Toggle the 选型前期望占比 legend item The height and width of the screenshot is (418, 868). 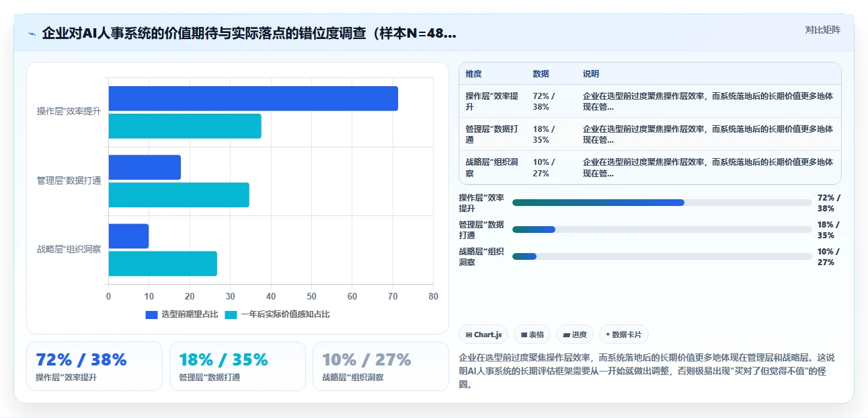(x=182, y=314)
